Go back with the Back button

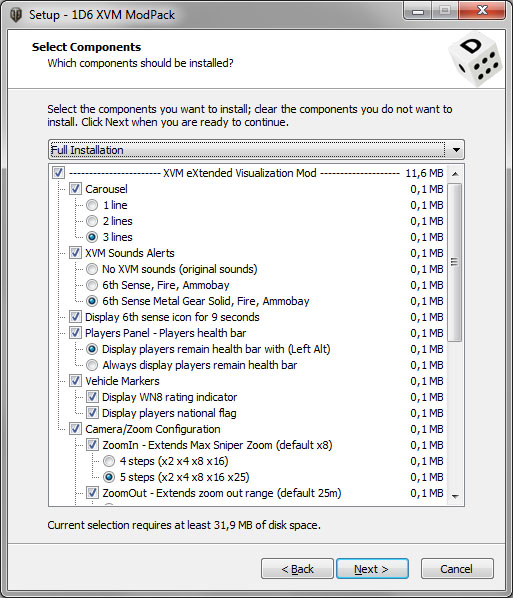click(x=298, y=569)
